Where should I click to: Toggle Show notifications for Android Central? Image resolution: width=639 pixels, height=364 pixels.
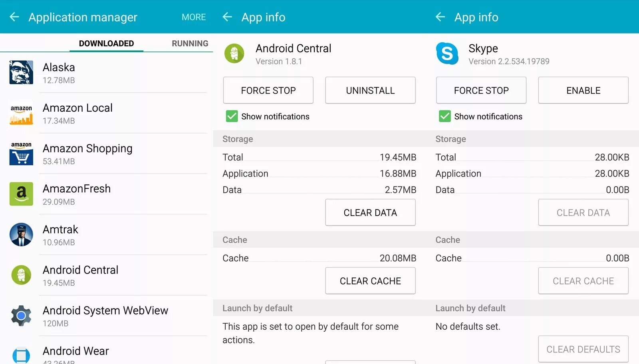coord(232,116)
